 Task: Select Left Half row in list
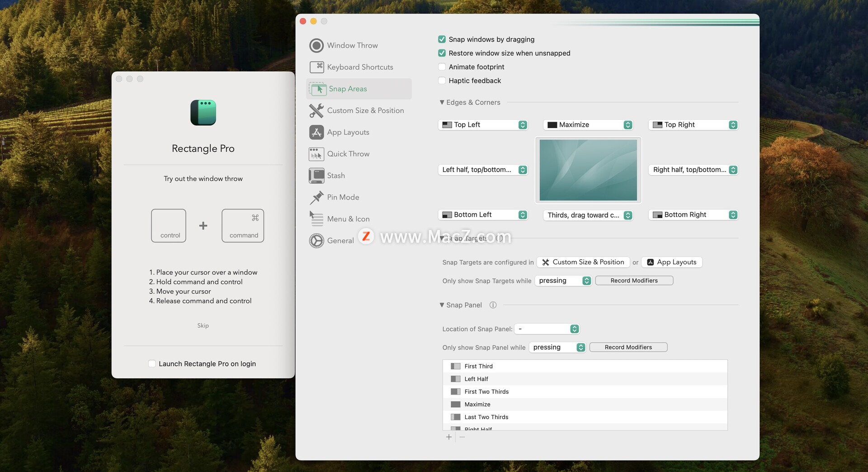pyautogui.click(x=585, y=379)
